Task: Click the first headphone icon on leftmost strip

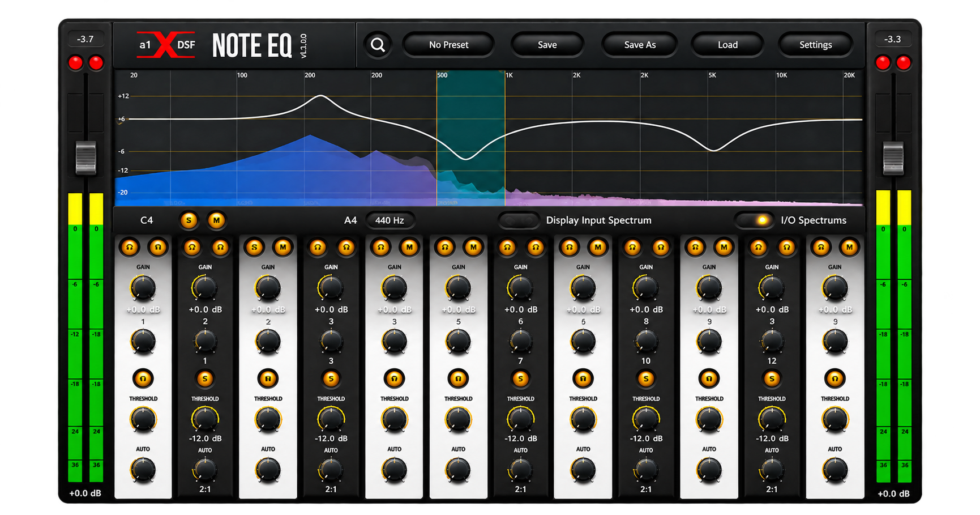Action: 130,247
